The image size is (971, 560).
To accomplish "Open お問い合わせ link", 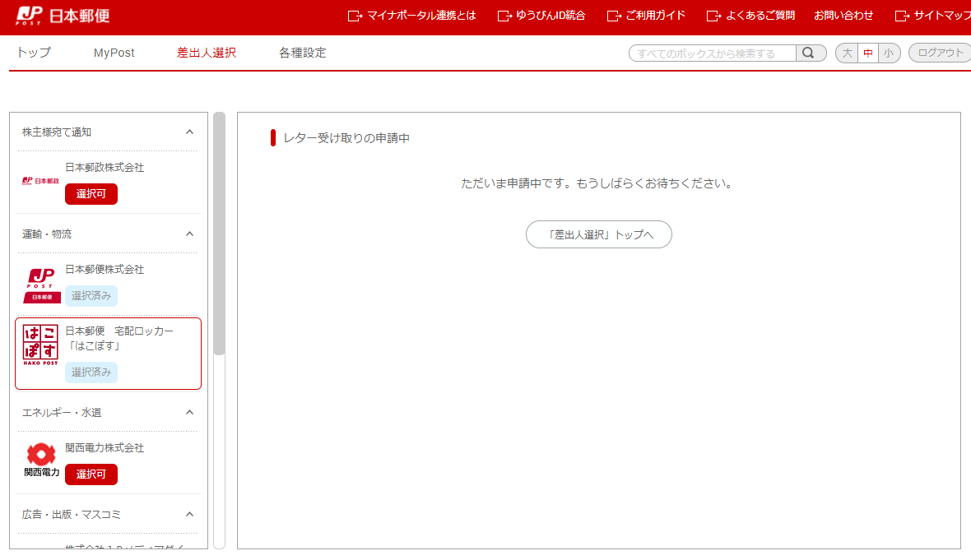I will pyautogui.click(x=843, y=16).
